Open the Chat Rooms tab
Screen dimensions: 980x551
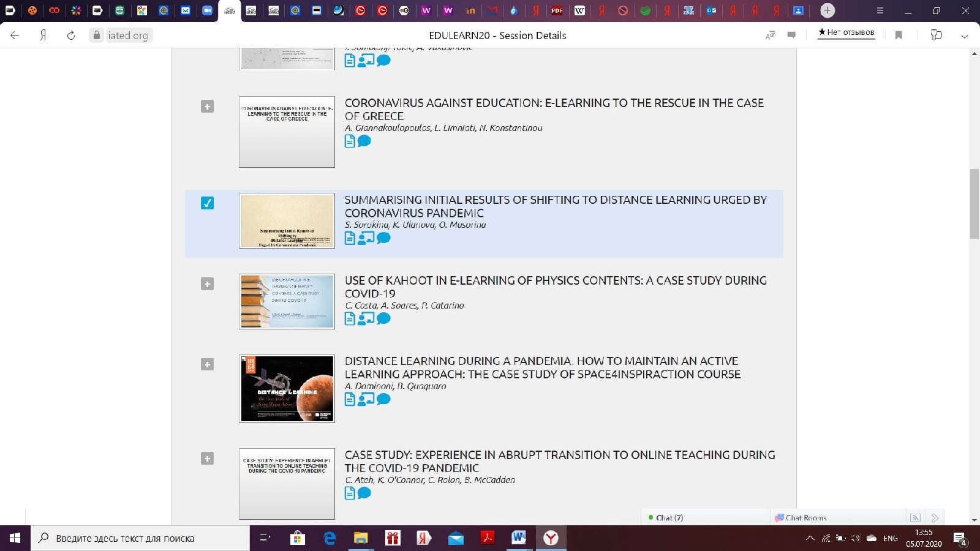click(805, 517)
